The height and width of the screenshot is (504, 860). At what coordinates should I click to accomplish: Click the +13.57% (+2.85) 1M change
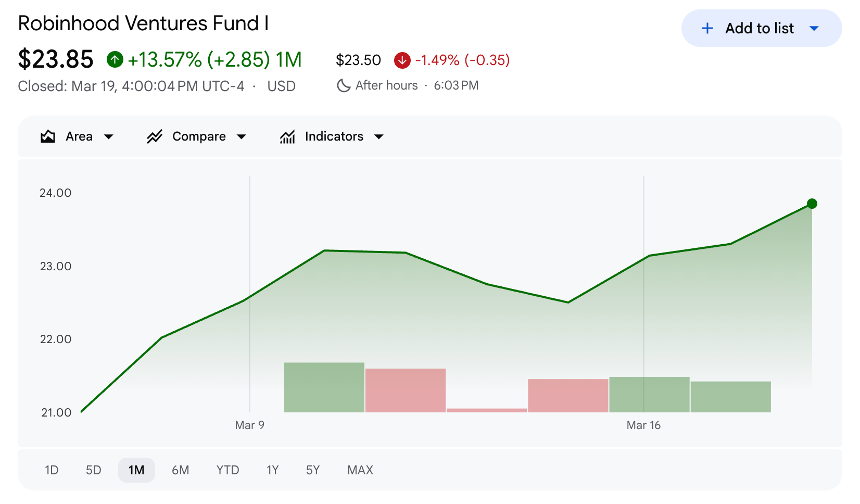coord(214,59)
